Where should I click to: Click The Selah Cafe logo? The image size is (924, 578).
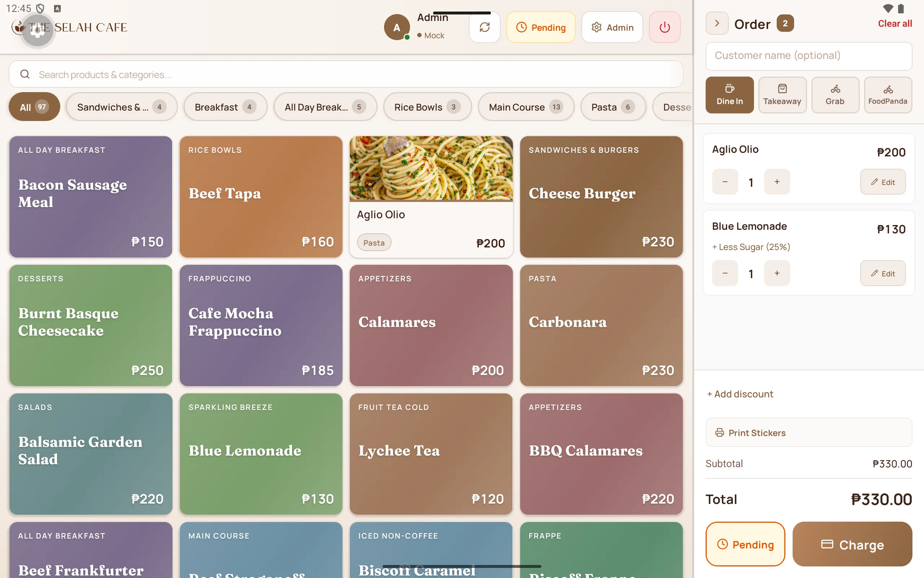pyautogui.click(x=70, y=27)
